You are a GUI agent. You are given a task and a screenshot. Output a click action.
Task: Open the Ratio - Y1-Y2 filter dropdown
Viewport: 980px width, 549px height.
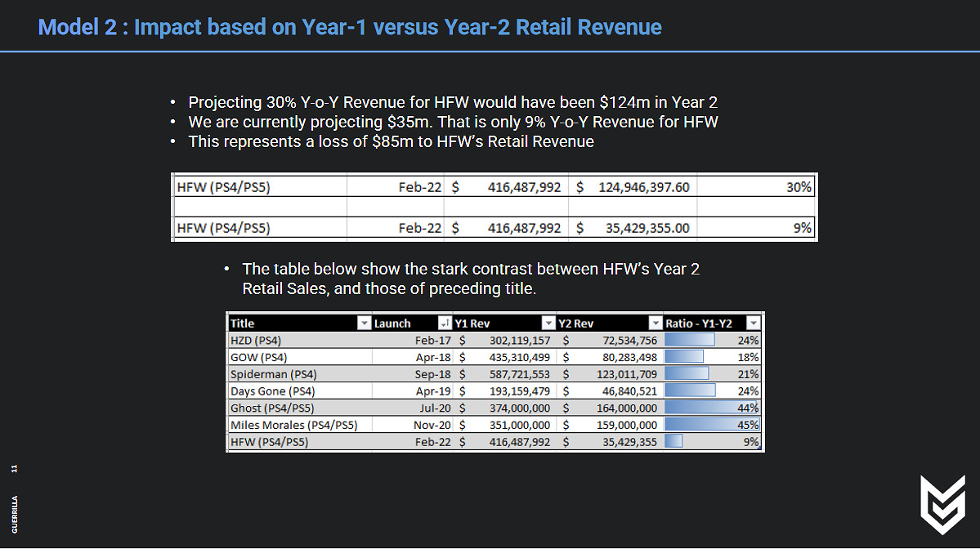tap(753, 324)
